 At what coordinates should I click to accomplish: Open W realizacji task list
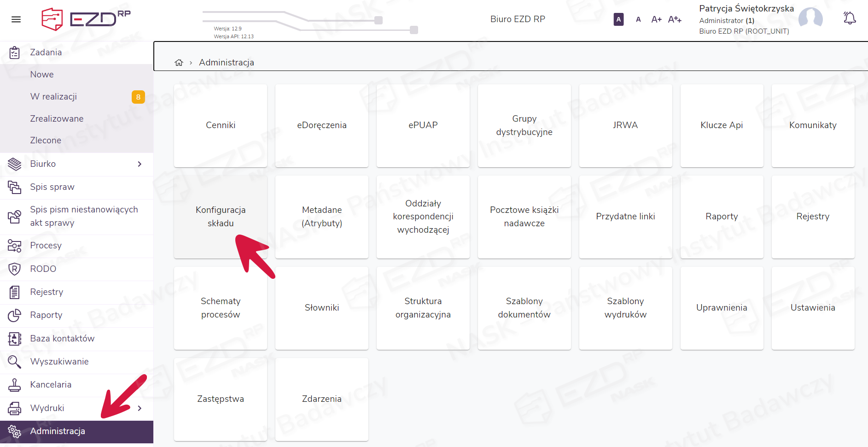[x=53, y=97]
